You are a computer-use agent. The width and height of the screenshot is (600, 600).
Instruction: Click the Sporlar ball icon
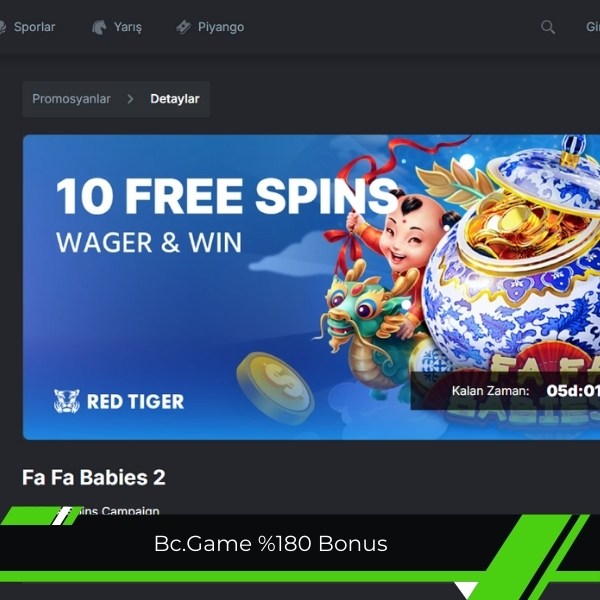pos(2,27)
